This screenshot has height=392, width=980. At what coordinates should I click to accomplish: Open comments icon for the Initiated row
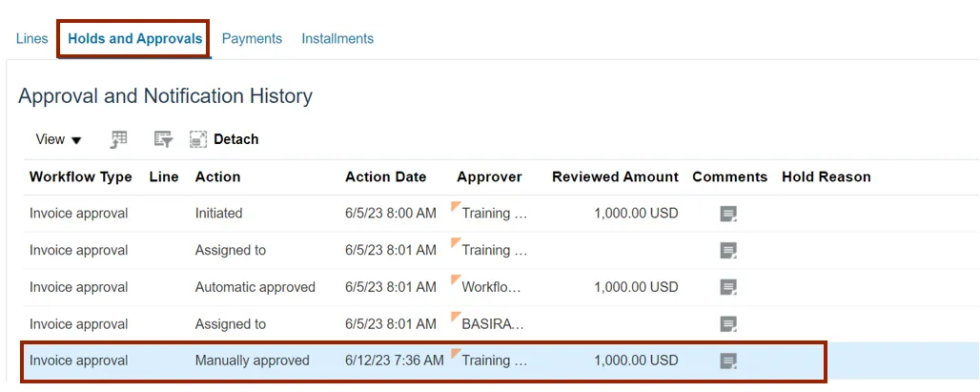click(x=728, y=214)
